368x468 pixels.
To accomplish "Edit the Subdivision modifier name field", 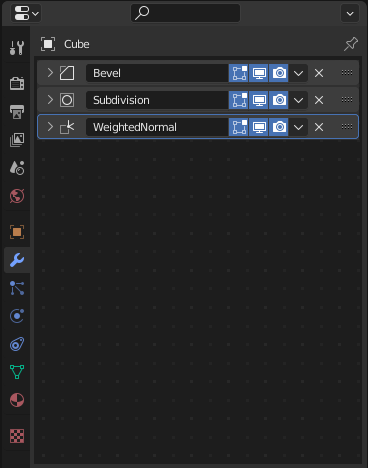I will (157, 100).
